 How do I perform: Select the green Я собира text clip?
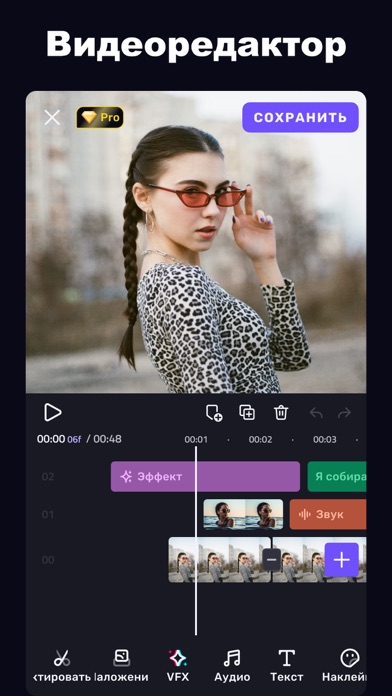point(337,477)
